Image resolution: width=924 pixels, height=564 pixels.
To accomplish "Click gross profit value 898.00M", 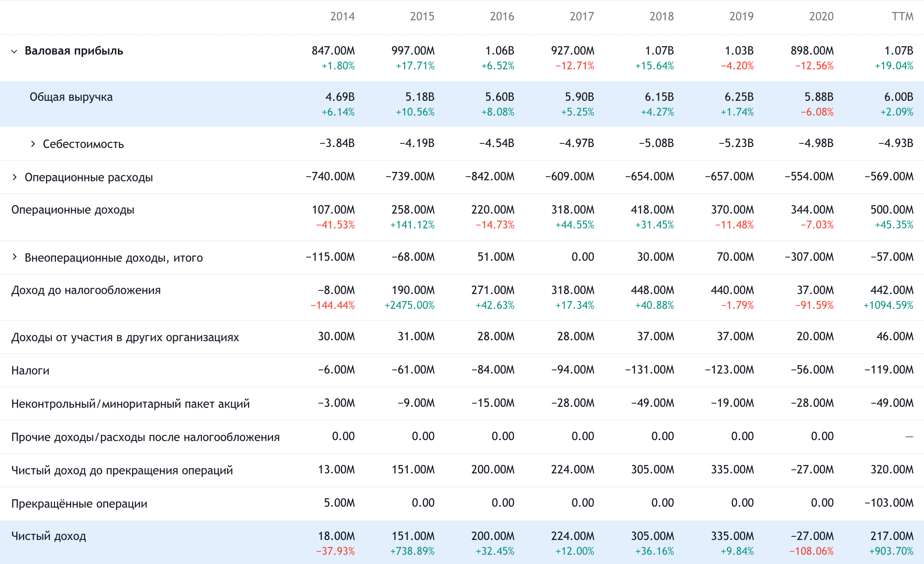I will pyautogui.click(x=812, y=51).
